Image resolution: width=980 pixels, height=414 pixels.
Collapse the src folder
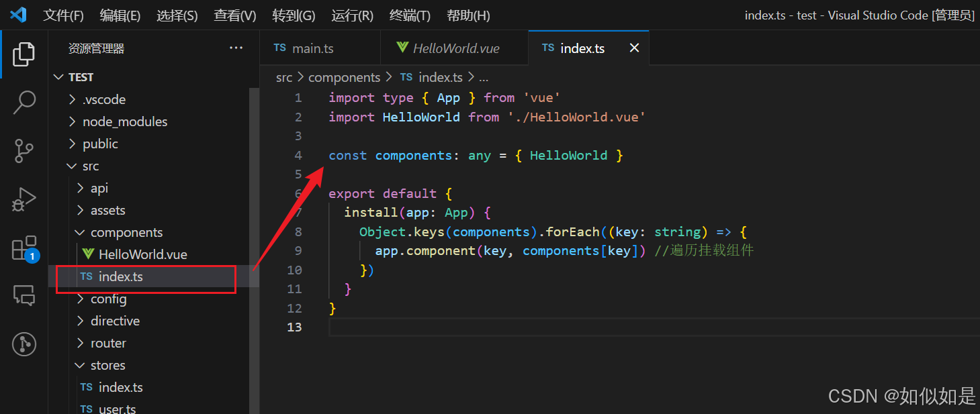(73, 166)
